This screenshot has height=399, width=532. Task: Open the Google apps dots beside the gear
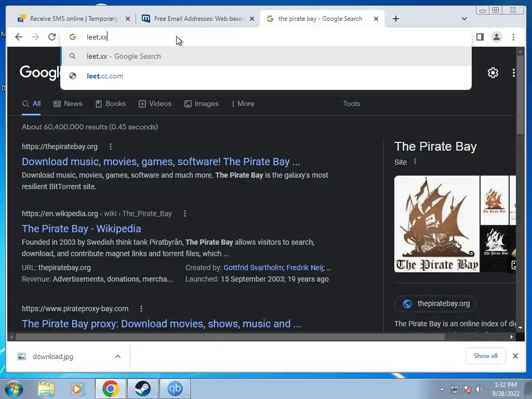(513, 73)
